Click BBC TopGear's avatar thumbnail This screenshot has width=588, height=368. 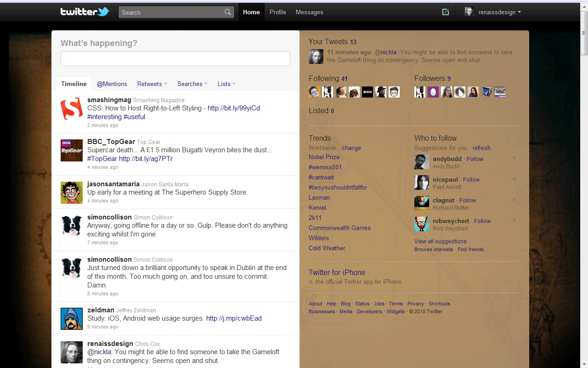(x=72, y=150)
